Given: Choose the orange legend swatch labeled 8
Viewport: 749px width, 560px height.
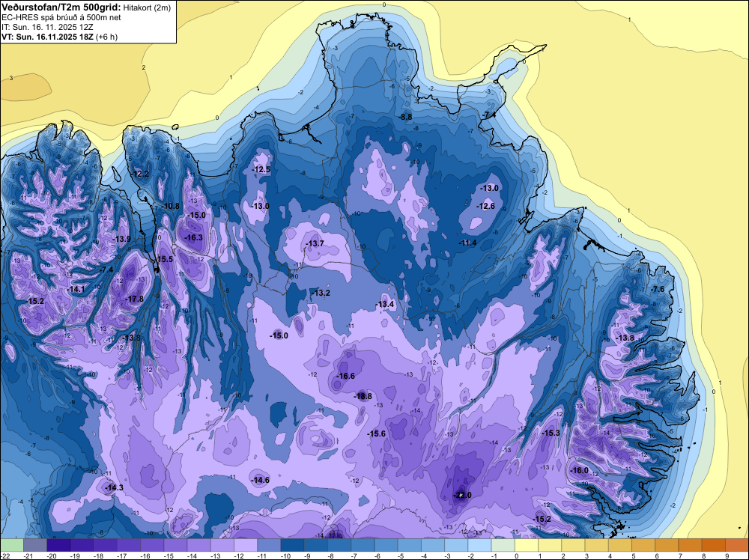Looking at the screenshot, I should coord(714,545).
